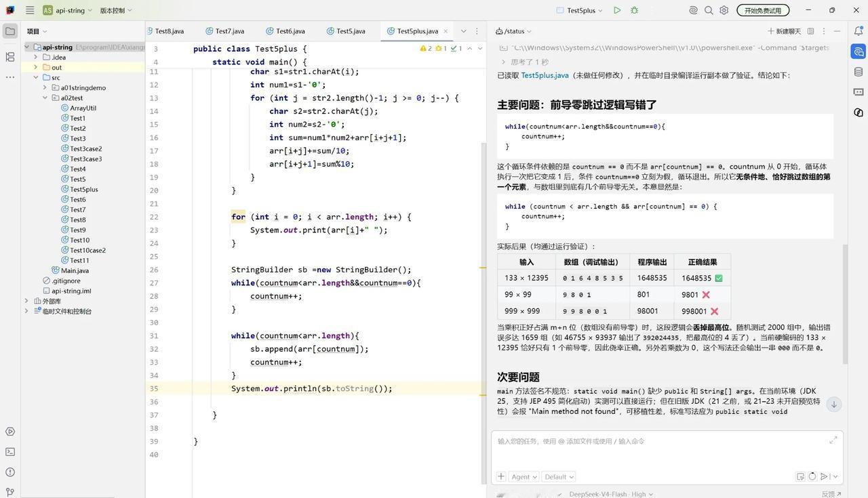This screenshot has width=868, height=498.
Task: Open chat history panel icon next to 新建聊天
Action: pos(811,31)
